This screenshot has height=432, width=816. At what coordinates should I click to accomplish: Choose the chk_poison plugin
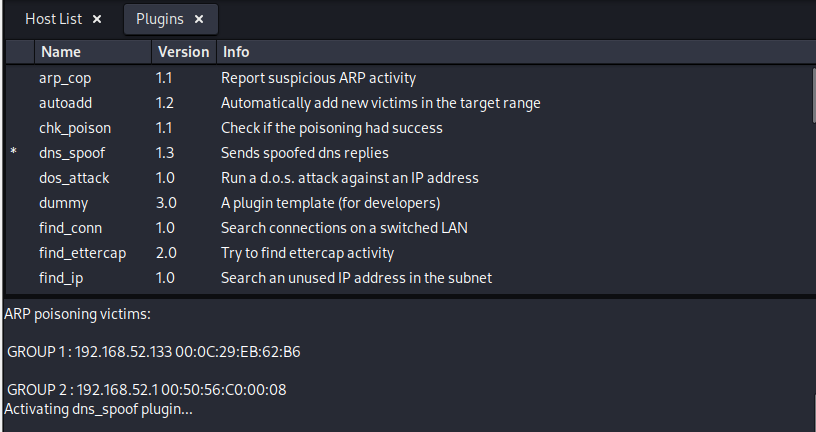[x=74, y=128]
